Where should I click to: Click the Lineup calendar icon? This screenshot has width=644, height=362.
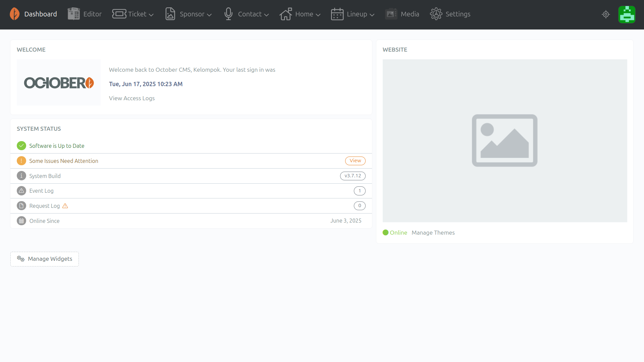click(337, 14)
